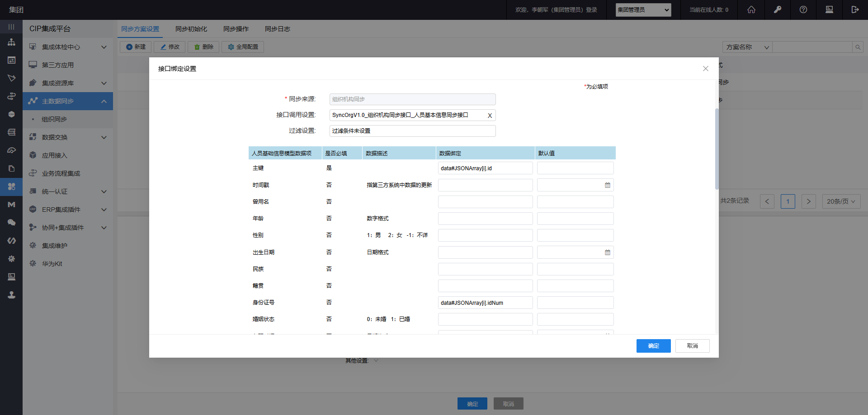The height and width of the screenshot is (415, 868).
Task: Open calendar picker for 时间戳 default value
Action: (607, 185)
